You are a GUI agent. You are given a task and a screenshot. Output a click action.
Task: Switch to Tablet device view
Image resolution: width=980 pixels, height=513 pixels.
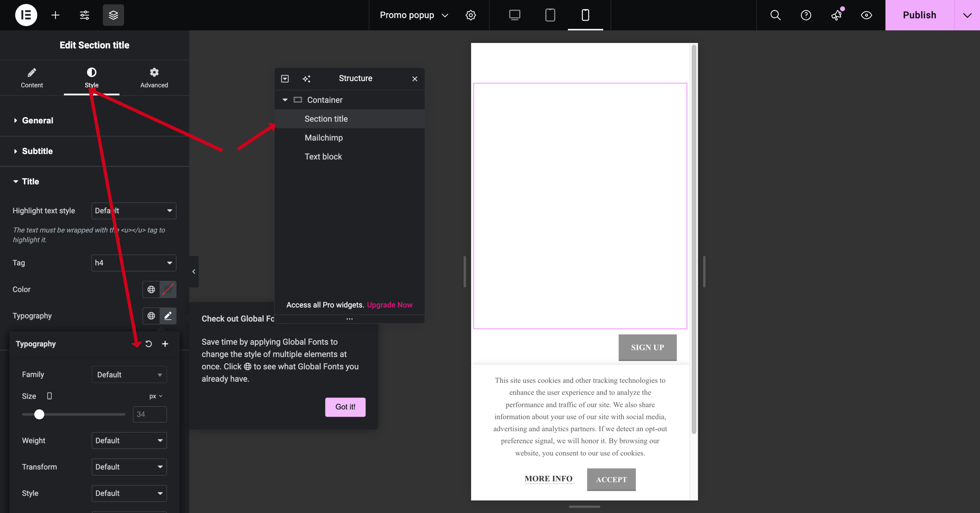pyautogui.click(x=550, y=15)
